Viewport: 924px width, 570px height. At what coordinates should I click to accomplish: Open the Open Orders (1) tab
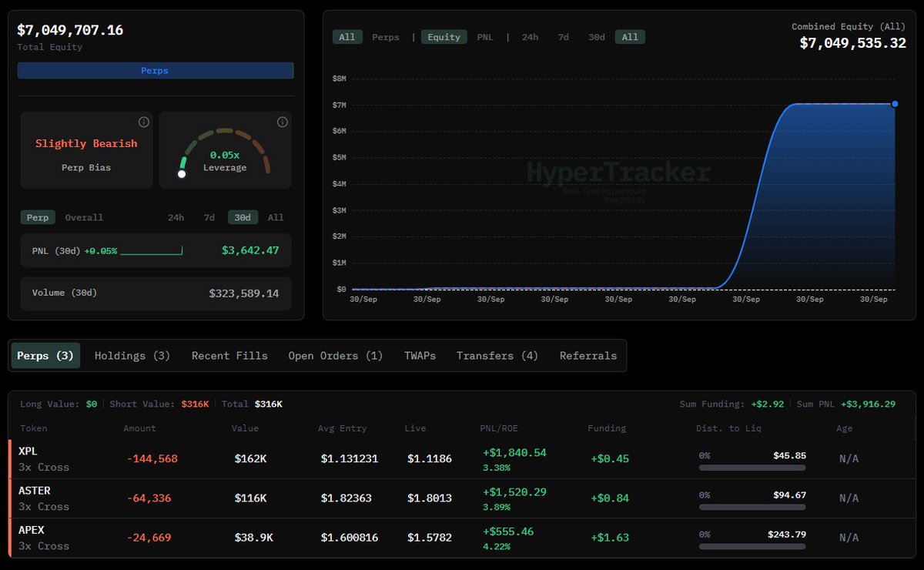[336, 356]
